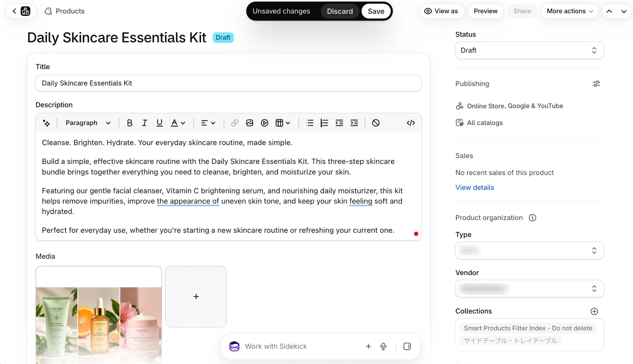Toggle italic formatting
Viewport: 633px width, 364px height.
pos(144,123)
